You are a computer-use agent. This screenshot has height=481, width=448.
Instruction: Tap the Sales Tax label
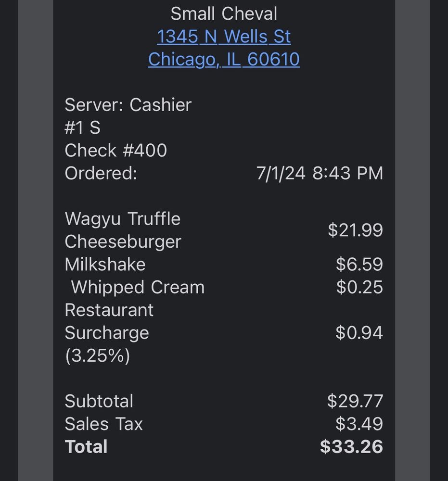pos(104,424)
